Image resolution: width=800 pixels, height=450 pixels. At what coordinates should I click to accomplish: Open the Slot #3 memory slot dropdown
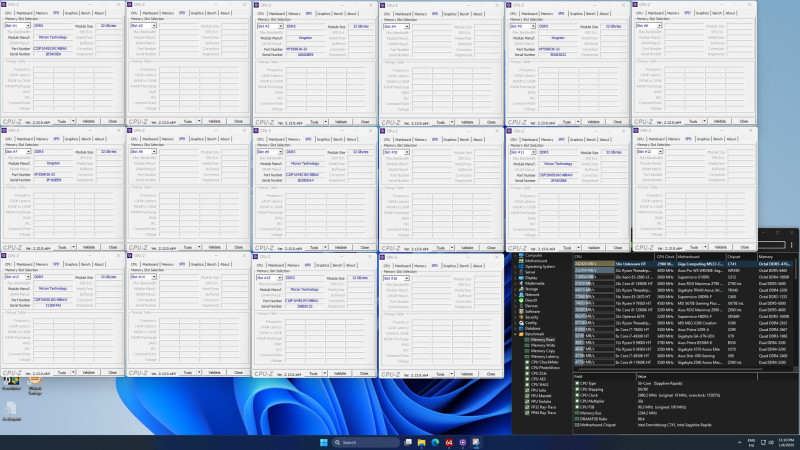tap(280, 27)
